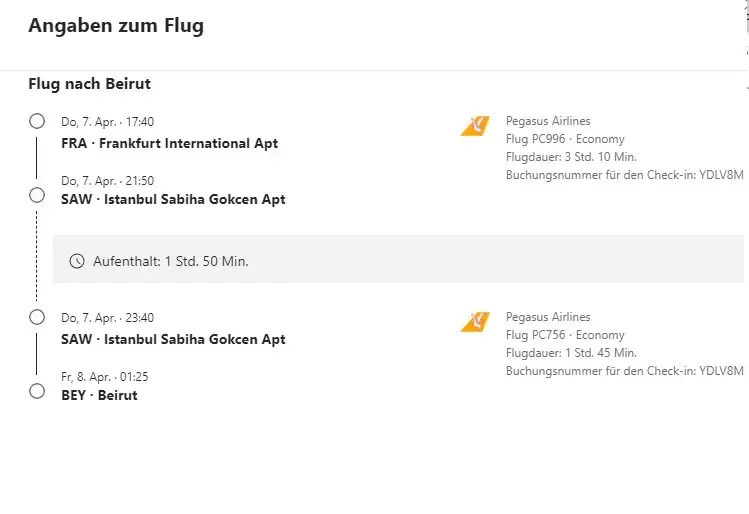Click the 'Aufenthalt: 1 Std. 50 Min.' layover bar

point(398,260)
